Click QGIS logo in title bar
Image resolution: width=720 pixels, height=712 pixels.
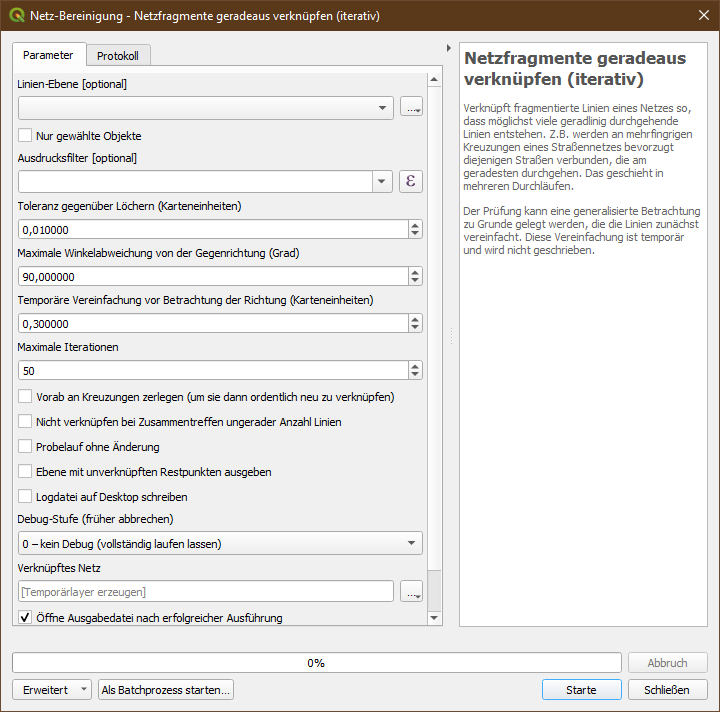16,16
